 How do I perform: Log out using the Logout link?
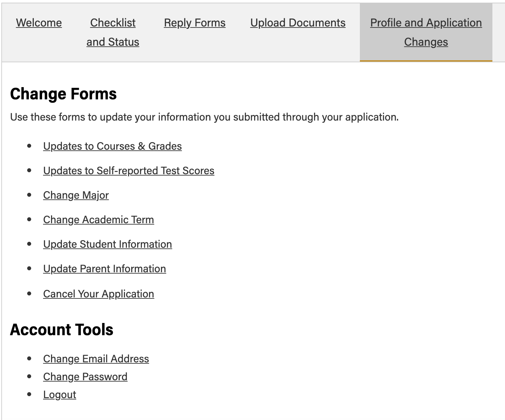click(x=60, y=394)
